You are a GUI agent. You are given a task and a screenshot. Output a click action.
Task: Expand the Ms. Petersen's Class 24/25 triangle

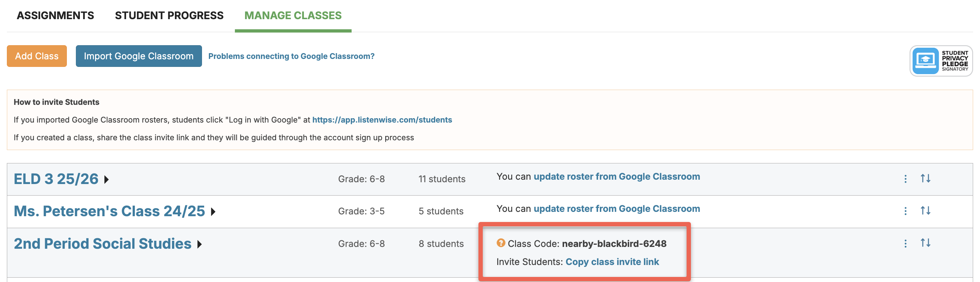point(213,211)
